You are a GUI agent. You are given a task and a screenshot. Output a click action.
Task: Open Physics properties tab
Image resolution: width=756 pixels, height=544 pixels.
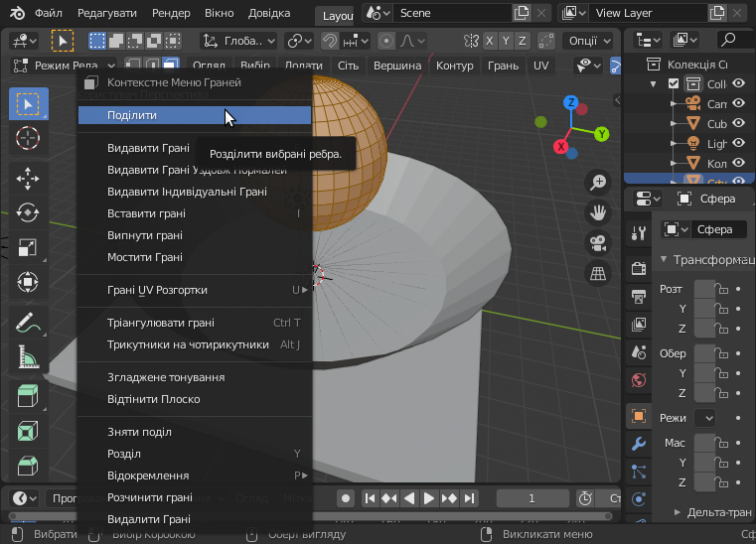[x=639, y=499]
